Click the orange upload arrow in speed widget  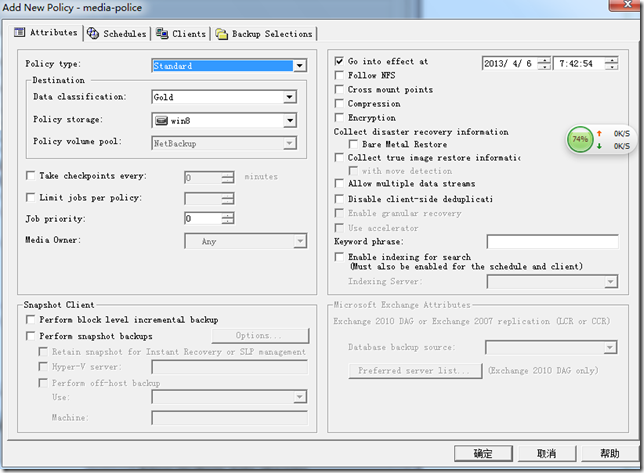coord(599,133)
